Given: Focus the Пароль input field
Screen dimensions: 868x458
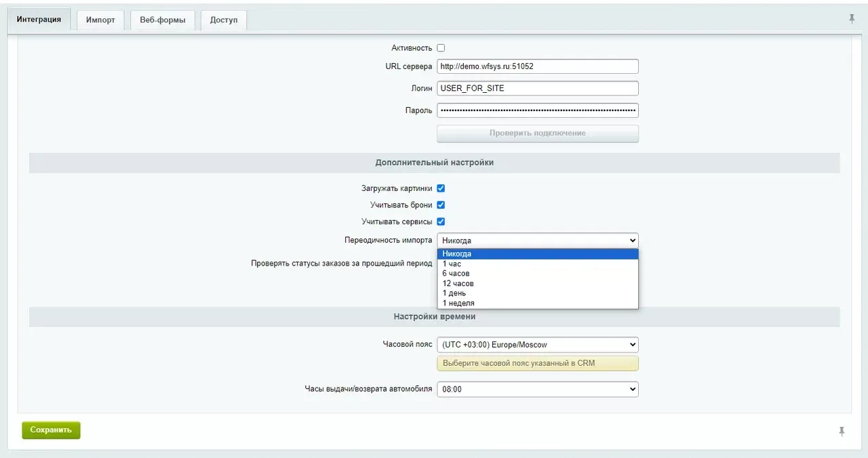Looking at the screenshot, I should (x=538, y=110).
